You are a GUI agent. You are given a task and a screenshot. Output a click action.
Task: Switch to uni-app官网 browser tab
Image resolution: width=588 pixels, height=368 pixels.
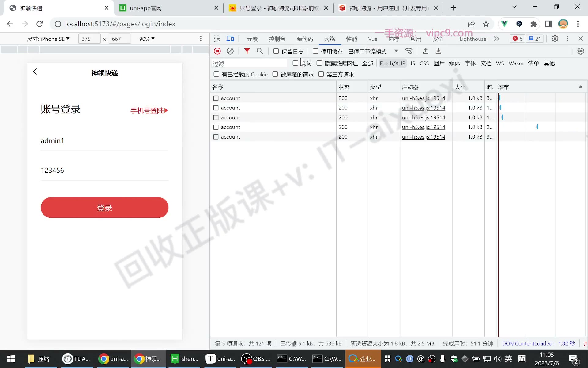pos(169,8)
